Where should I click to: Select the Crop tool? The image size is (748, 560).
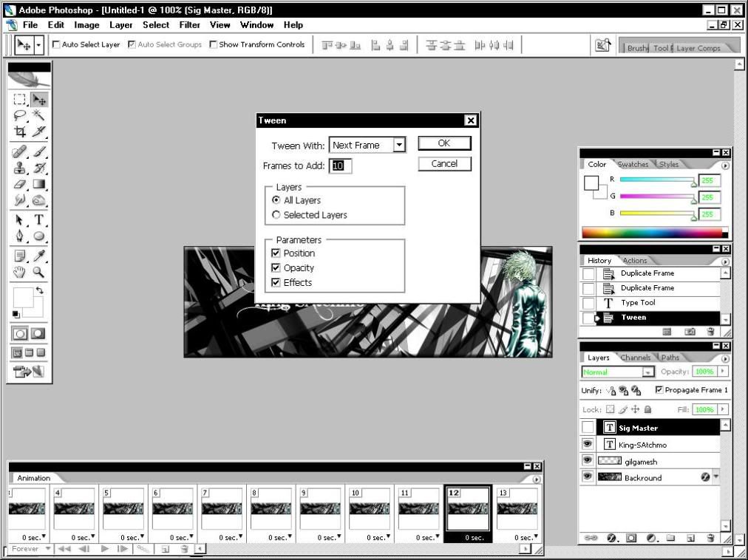[x=19, y=132]
